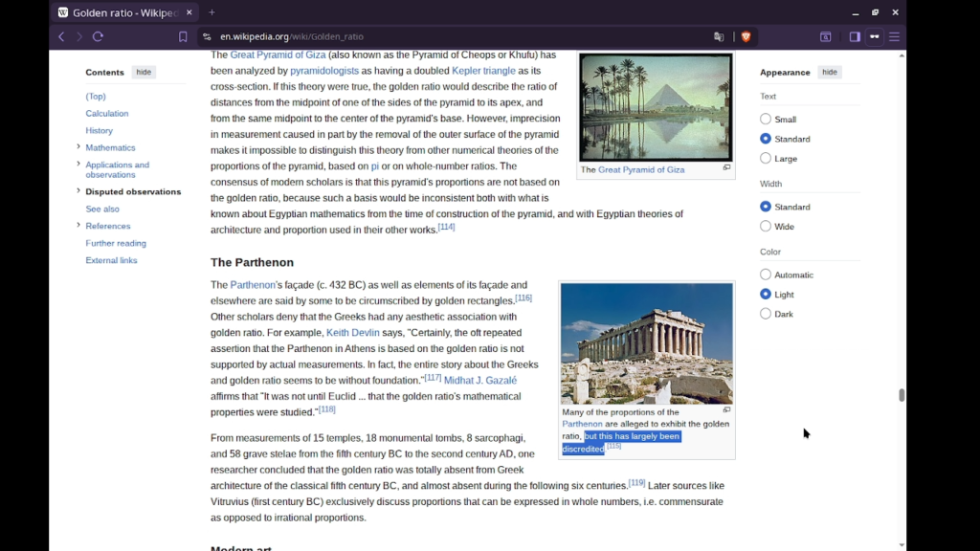Hide the Contents sidebar

click(x=144, y=72)
